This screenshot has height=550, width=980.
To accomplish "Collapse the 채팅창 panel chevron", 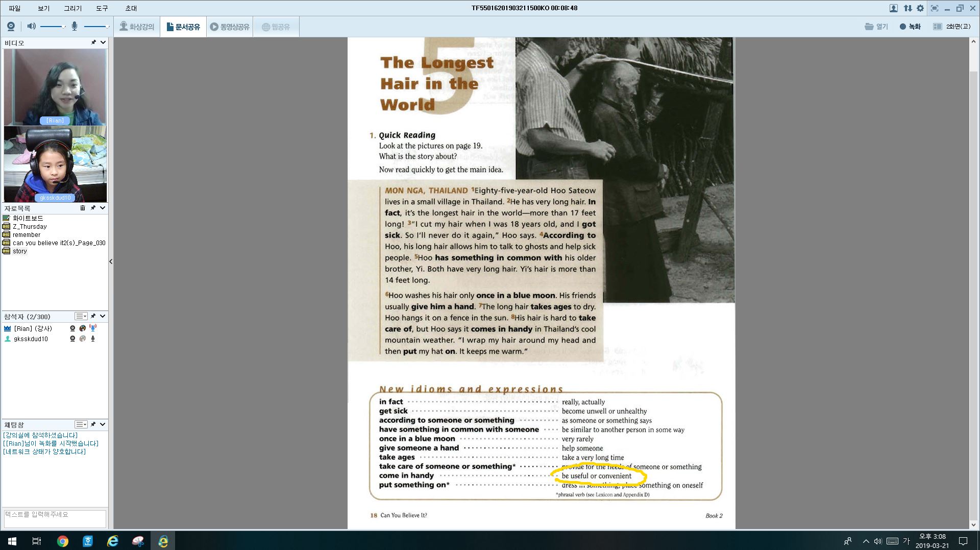I will click(103, 424).
